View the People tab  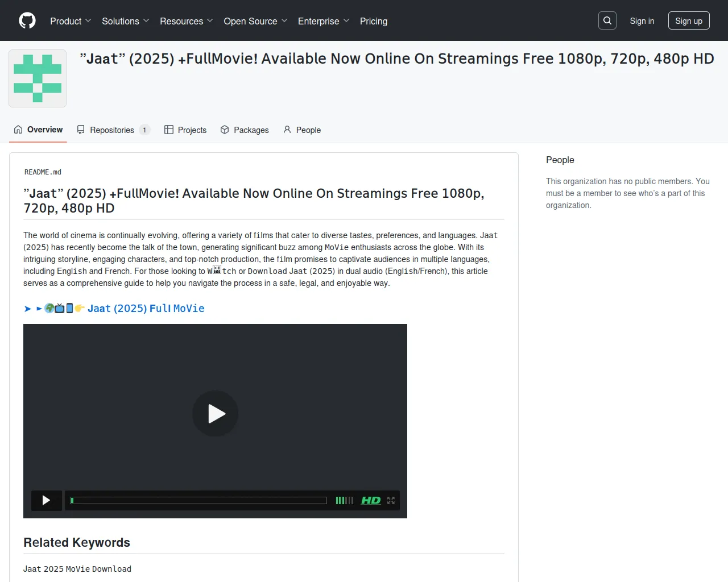click(x=302, y=130)
